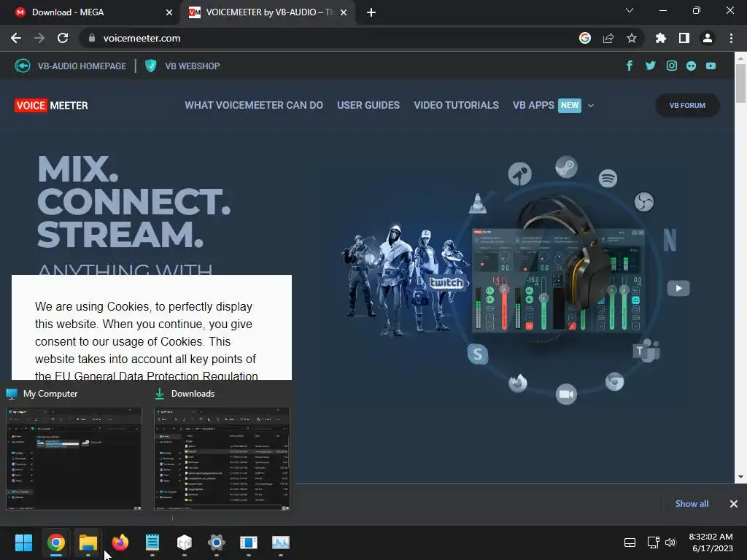Screen dimensions: 747x560
Task: Open Chrome profile avatar
Action: (x=708, y=38)
